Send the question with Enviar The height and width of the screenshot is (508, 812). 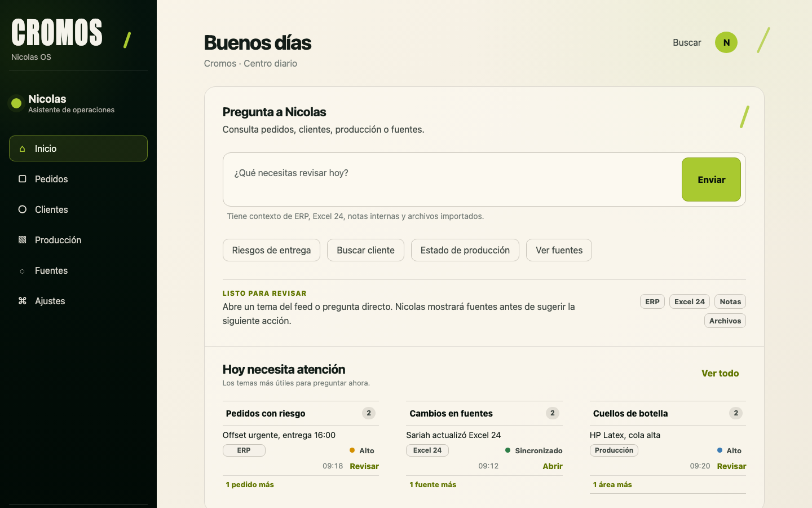point(711,179)
